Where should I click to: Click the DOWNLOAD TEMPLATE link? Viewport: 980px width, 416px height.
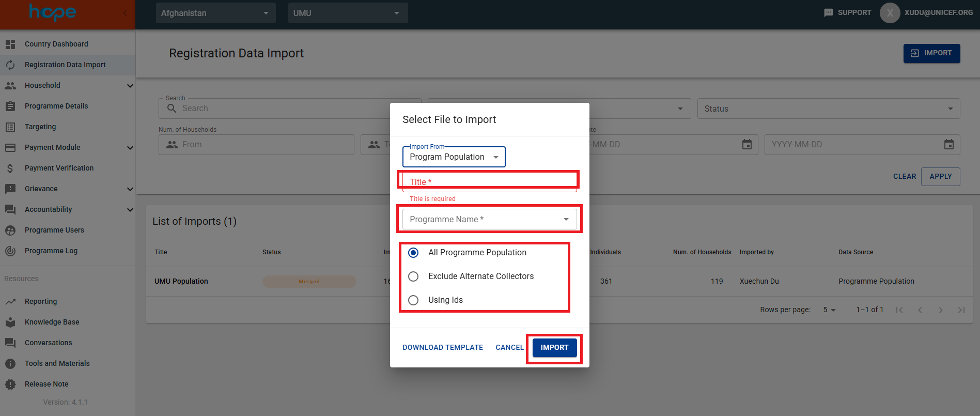pyautogui.click(x=443, y=348)
